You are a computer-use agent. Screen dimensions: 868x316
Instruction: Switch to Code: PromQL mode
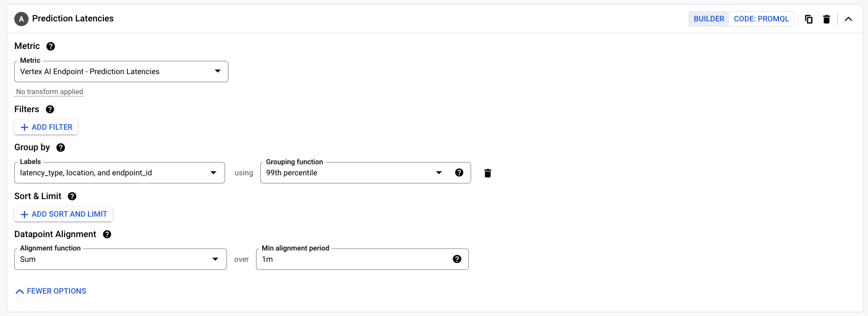coord(761,19)
